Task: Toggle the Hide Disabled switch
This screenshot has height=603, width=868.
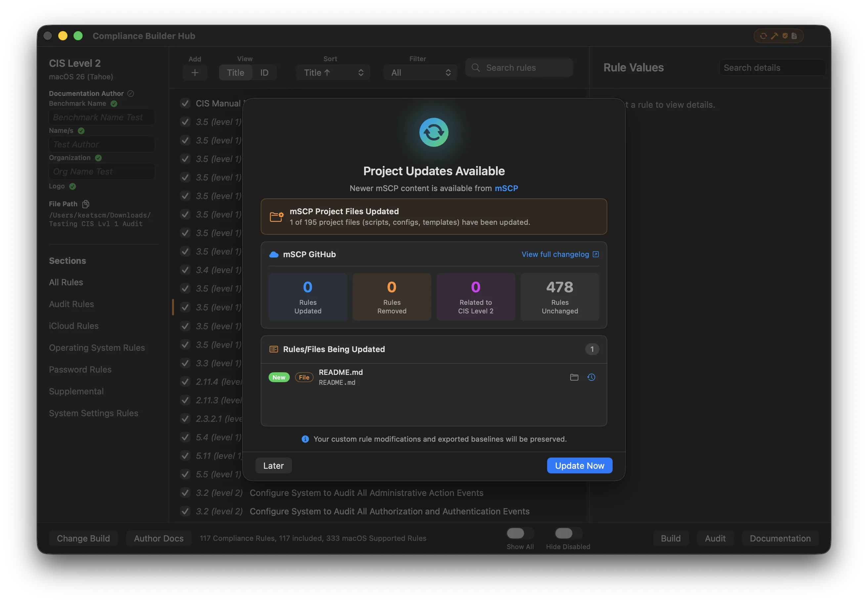Action: [568, 533]
